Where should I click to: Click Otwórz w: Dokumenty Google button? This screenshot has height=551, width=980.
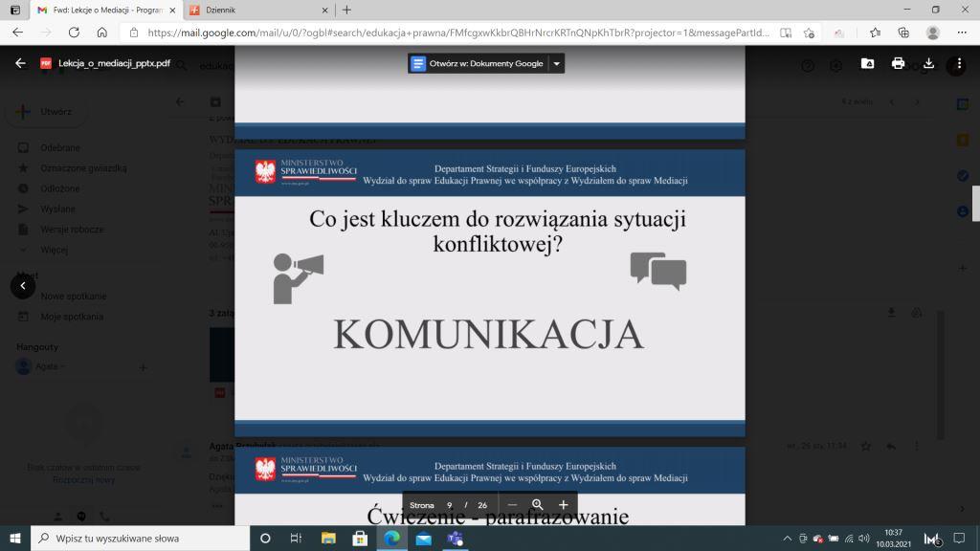coord(478,64)
